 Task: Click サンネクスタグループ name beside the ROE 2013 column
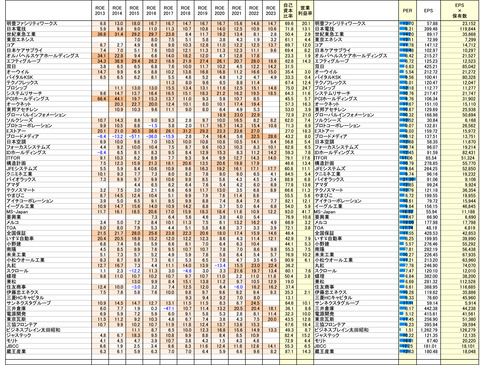(29, 303)
